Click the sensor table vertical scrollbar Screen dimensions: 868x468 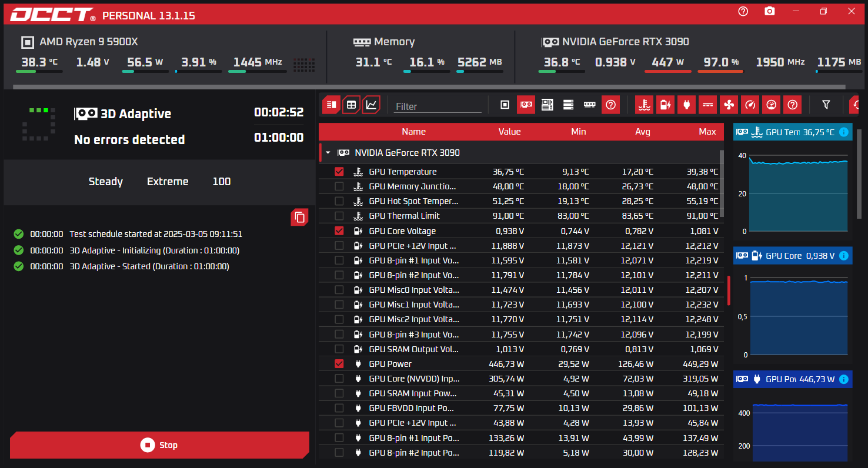pos(722,183)
